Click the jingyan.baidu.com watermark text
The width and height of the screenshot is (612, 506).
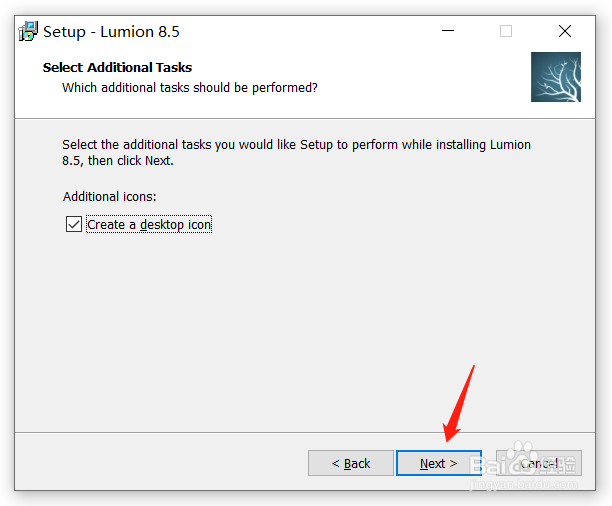[x=524, y=485]
